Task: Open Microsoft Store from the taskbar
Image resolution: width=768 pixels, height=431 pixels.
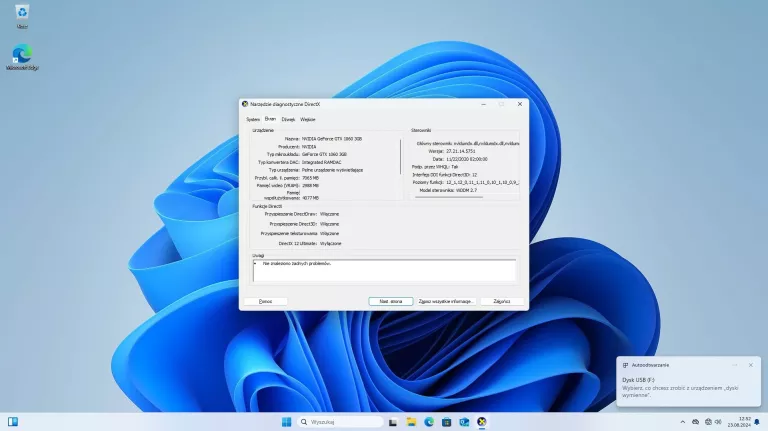Action: pos(447,422)
